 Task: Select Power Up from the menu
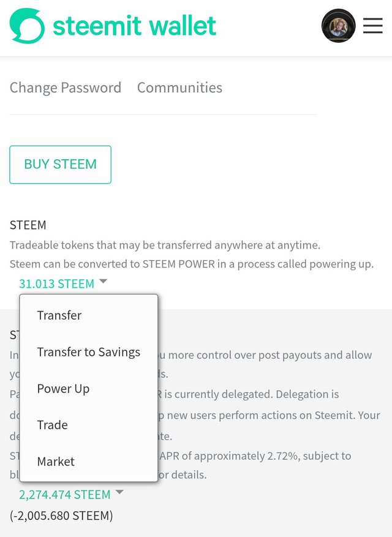click(x=63, y=389)
